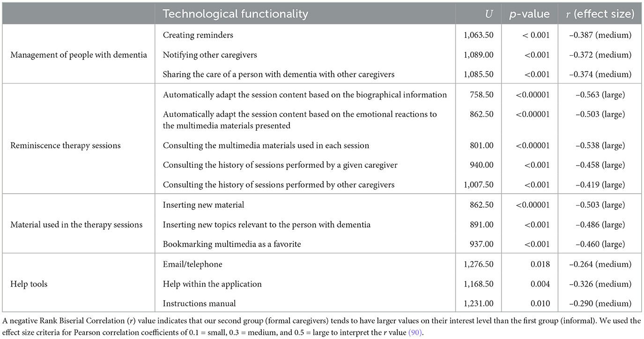
Task: Click the Help within the application entry
Action: (212, 284)
